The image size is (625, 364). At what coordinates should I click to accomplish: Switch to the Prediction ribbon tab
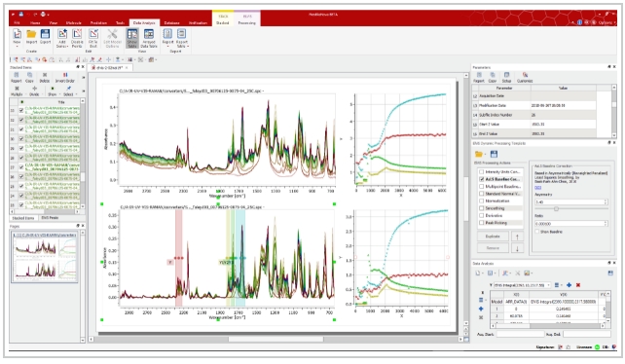(x=98, y=23)
